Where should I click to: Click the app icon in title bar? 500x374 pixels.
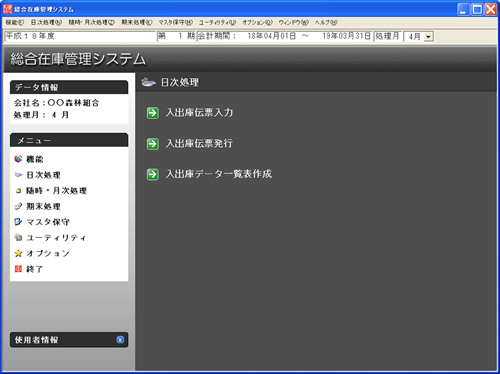[7, 9]
